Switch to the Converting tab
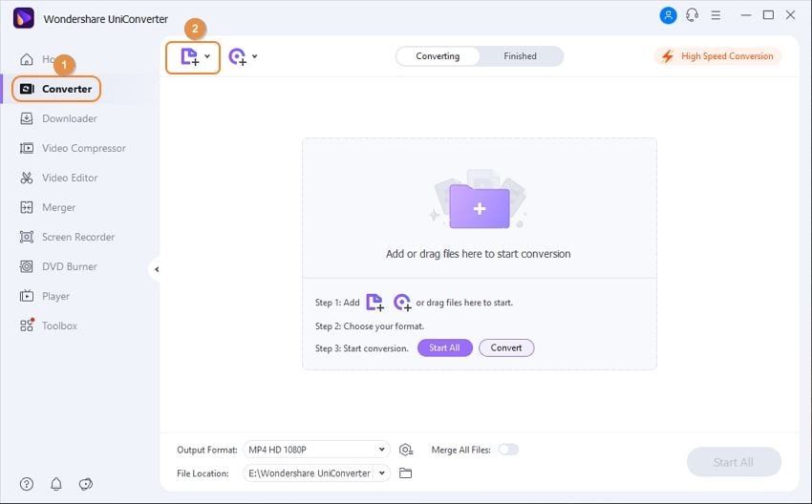Image resolution: width=812 pixels, height=504 pixels. (x=438, y=56)
